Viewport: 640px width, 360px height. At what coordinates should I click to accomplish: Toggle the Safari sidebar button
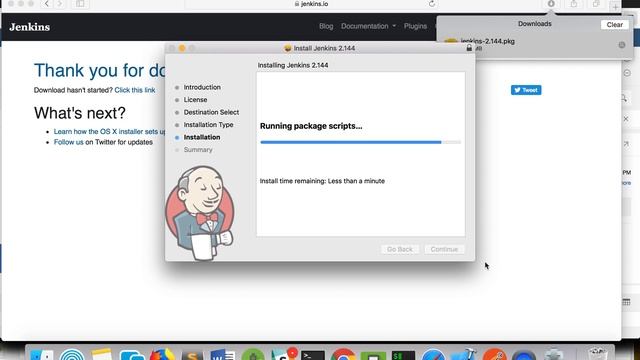coord(80,4)
